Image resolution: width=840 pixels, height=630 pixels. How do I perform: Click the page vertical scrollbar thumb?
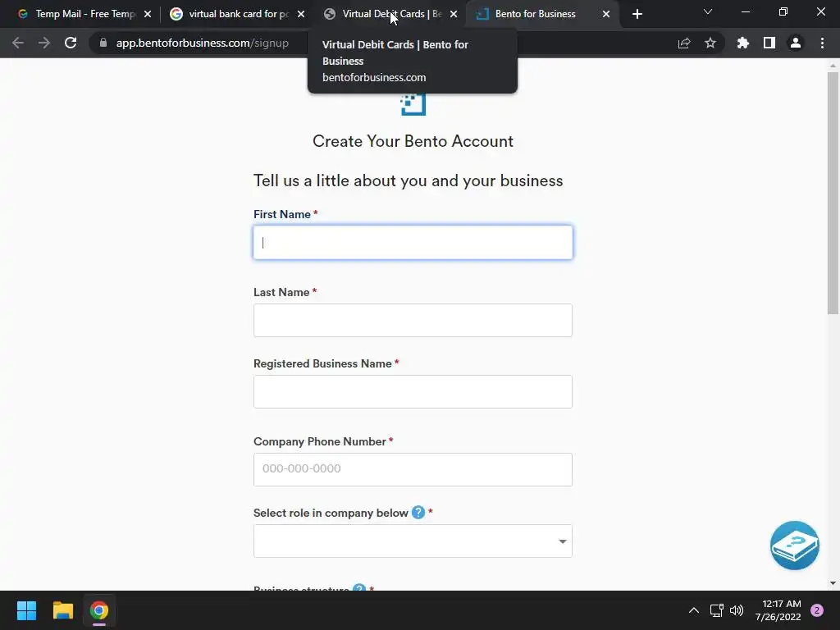(x=833, y=193)
